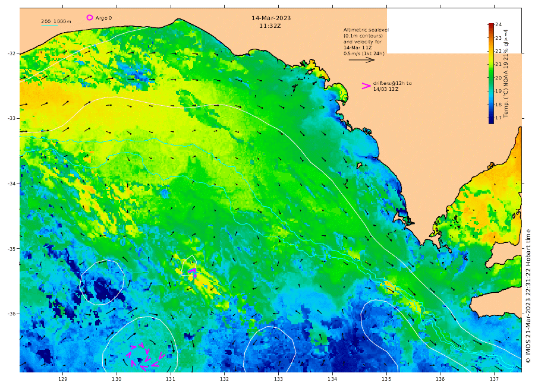Click the vertical Temp. (°C) NOAA axis title
The height and width of the screenshot is (392, 535).
tap(506, 73)
